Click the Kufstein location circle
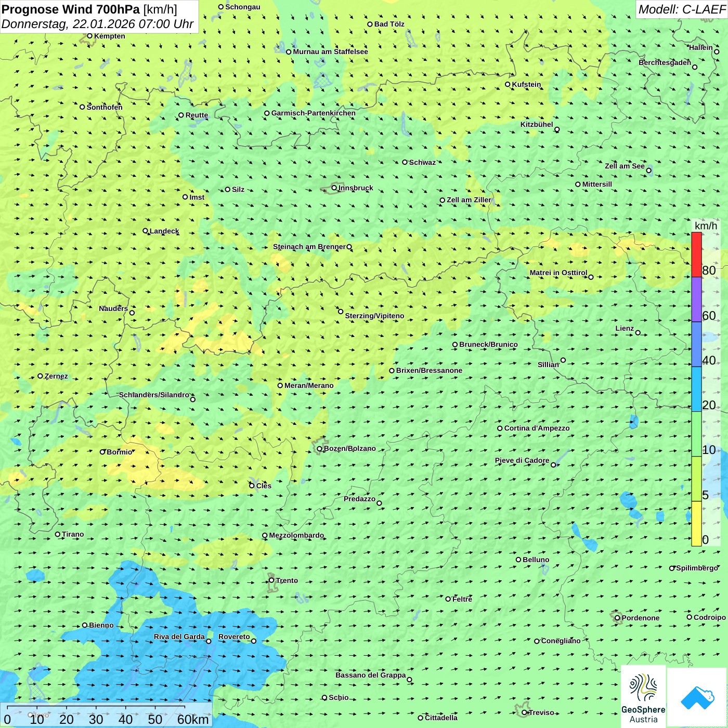The image size is (728, 728). tap(508, 84)
